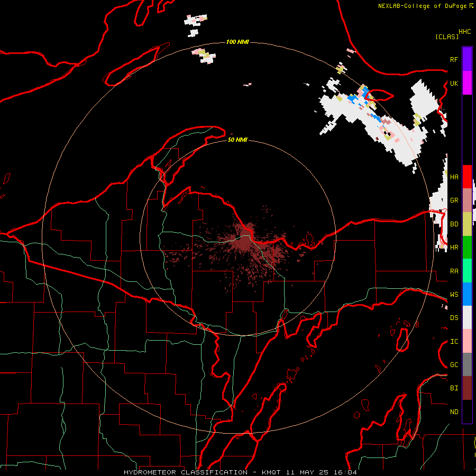Click the 'RA' legend label
This screenshot has height=476, width=476.
coord(454,271)
